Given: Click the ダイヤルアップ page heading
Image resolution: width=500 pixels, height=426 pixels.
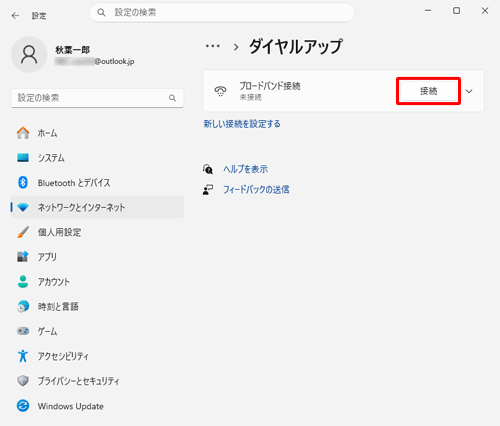Looking at the screenshot, I should click(296, 46).
